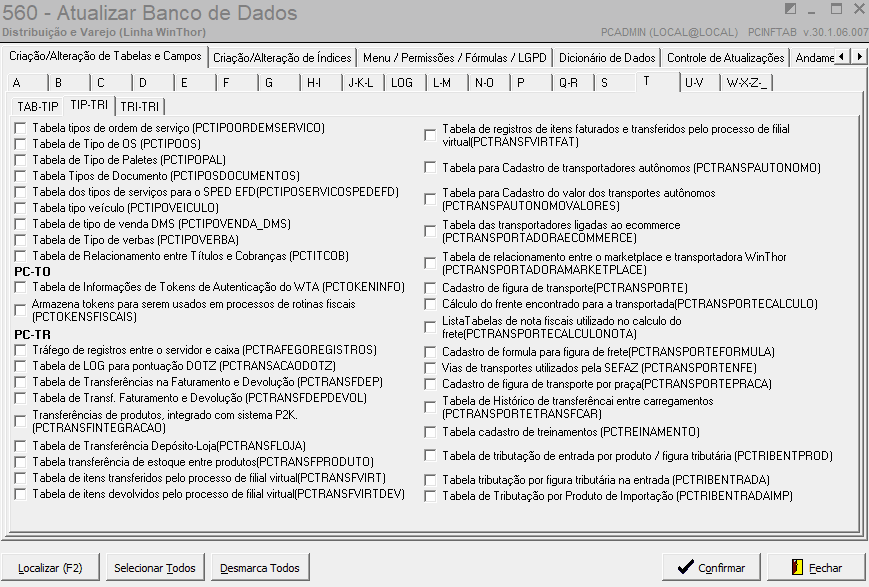Select letter tab P
The width and height of the screenshot is (869, 587).
(531, 83)
